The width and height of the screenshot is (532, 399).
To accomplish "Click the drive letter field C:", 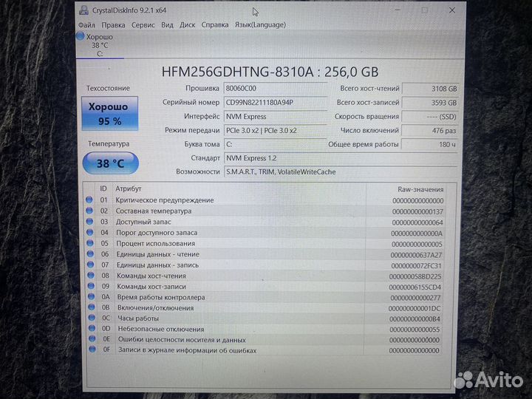I will (x=275, y=144).
